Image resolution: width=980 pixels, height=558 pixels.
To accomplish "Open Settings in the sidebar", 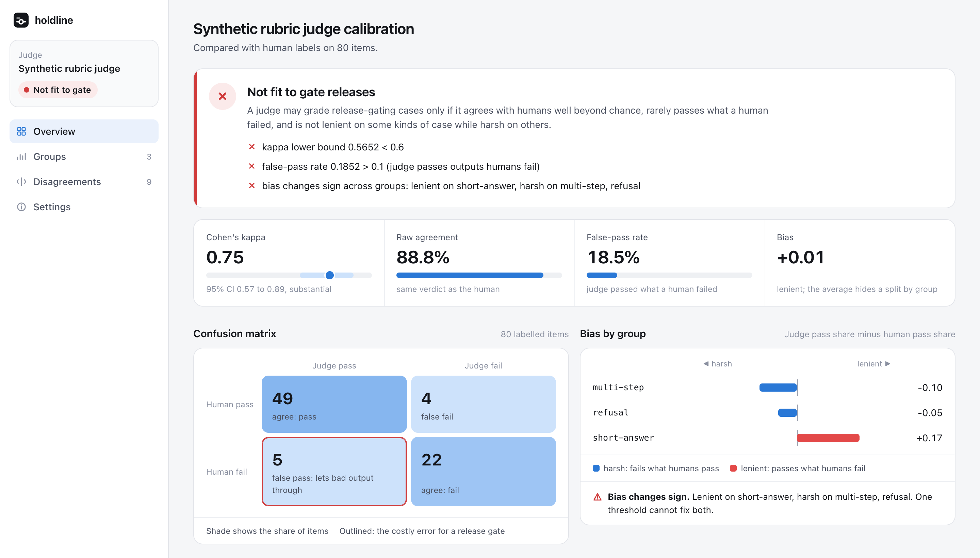I will (x=84, y=207).
